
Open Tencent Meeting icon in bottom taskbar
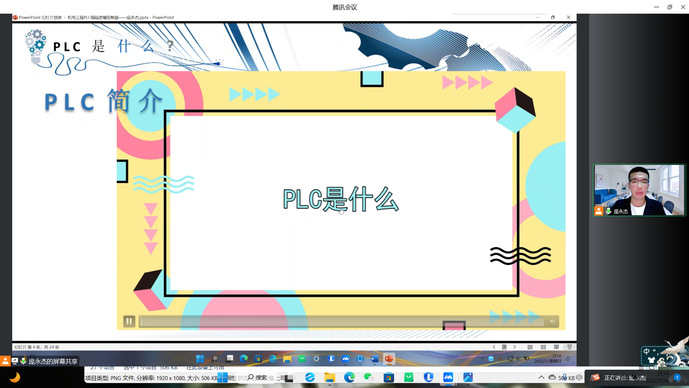pos(448,377)
